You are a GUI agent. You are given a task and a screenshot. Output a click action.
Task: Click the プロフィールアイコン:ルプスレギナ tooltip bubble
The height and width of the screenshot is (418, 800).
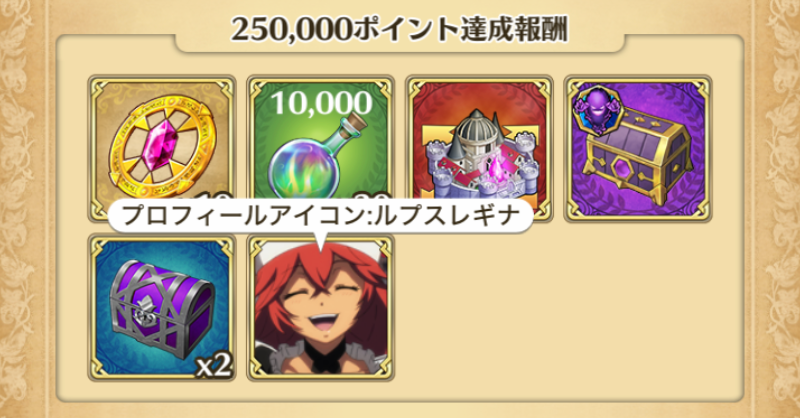320,216
